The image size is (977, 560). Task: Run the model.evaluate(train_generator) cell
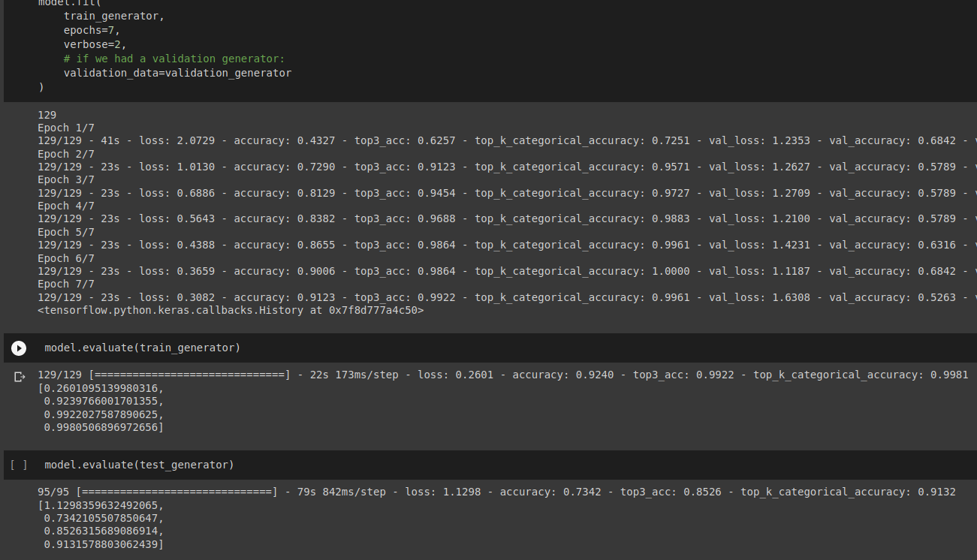19,348
